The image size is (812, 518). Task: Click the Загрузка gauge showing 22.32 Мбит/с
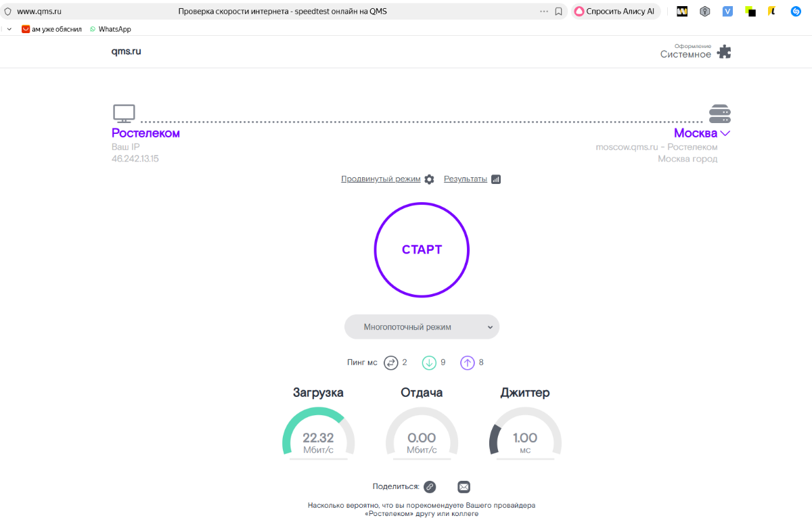318,433
